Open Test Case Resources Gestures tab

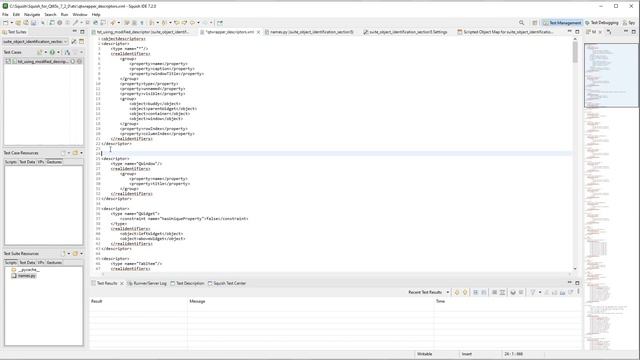pyautogui.click(x=54, y=162)
